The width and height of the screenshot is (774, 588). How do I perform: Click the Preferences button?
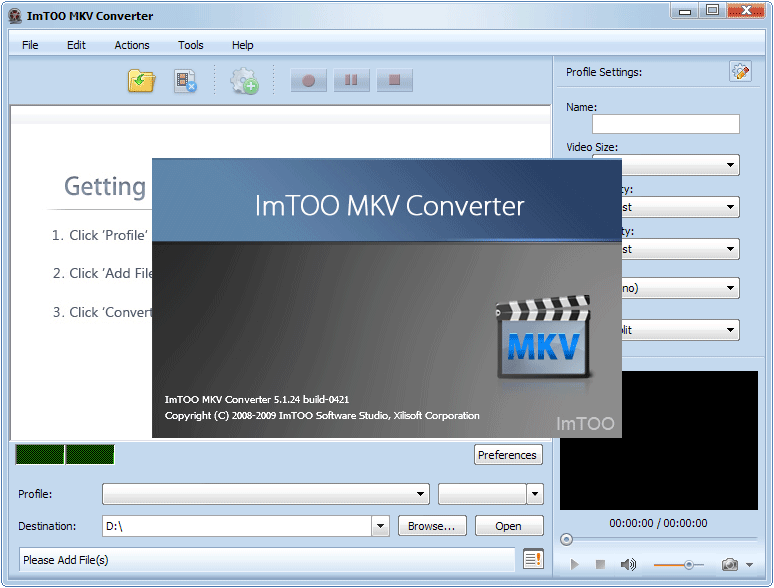tap(507, 455)
